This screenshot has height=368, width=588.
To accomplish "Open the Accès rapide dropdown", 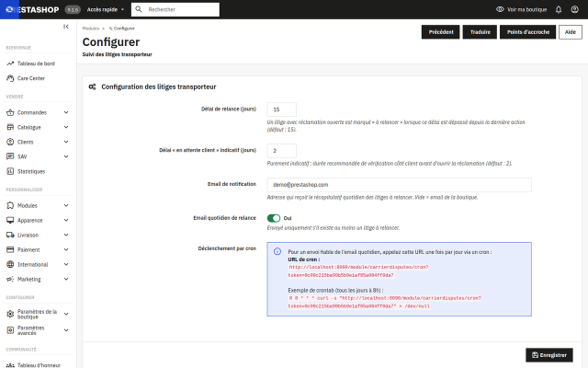I will 106,9.
